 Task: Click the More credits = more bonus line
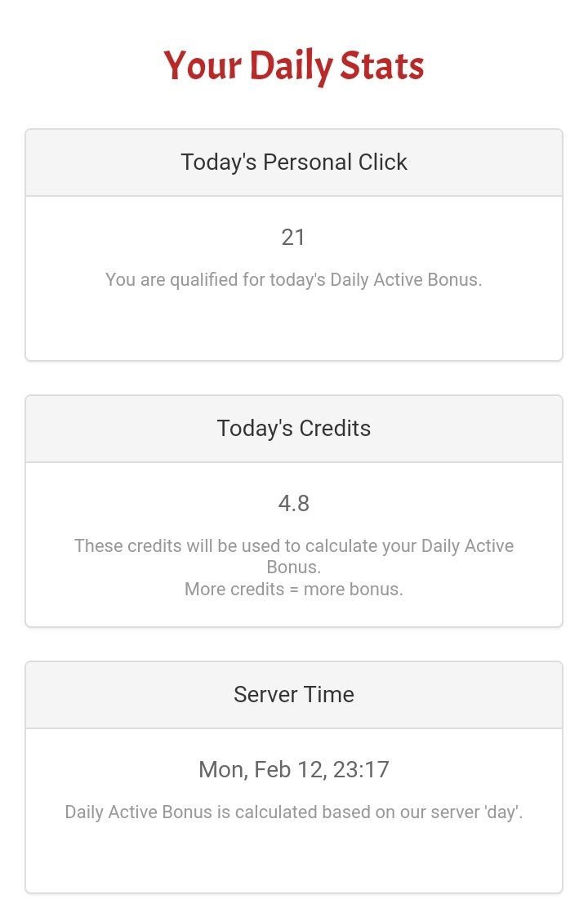[294, 590]
